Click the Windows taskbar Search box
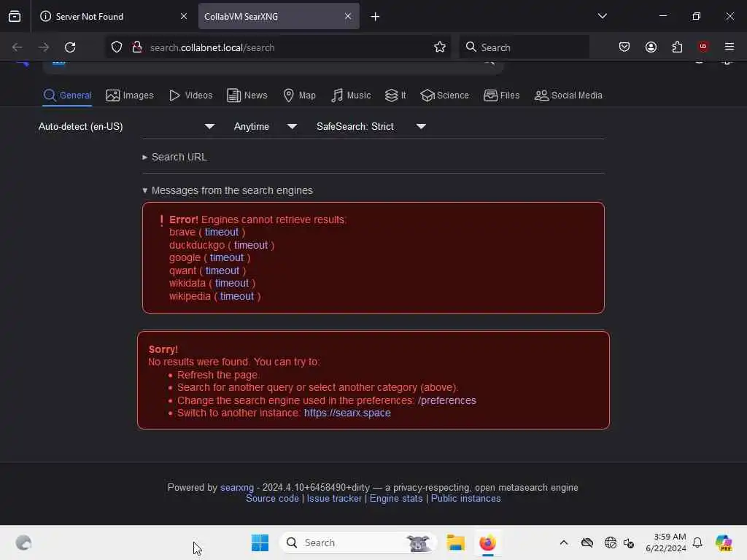The width and height of the screenshot is (747, 560). 357,542
